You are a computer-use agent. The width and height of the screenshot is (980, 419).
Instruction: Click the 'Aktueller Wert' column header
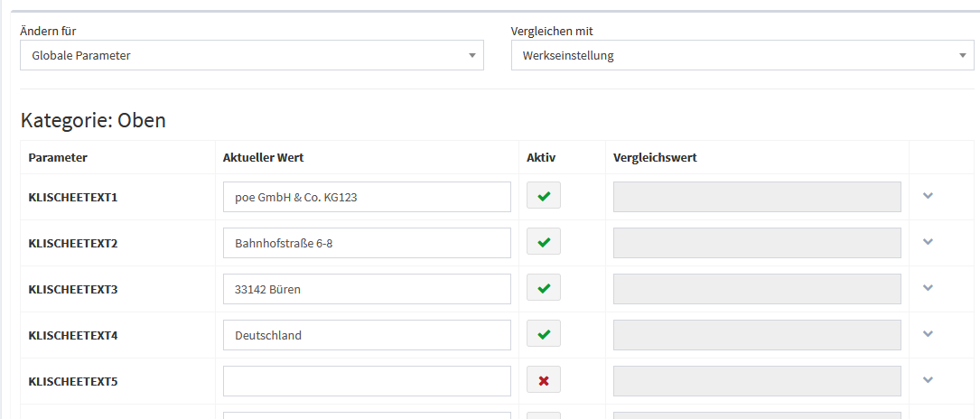264,157
